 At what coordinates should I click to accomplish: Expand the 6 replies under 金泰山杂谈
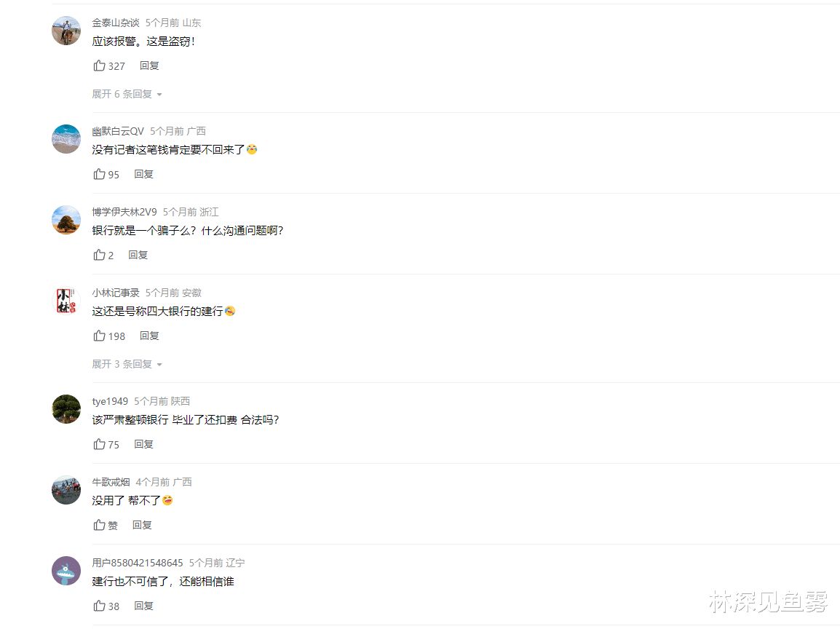point(127,94)
